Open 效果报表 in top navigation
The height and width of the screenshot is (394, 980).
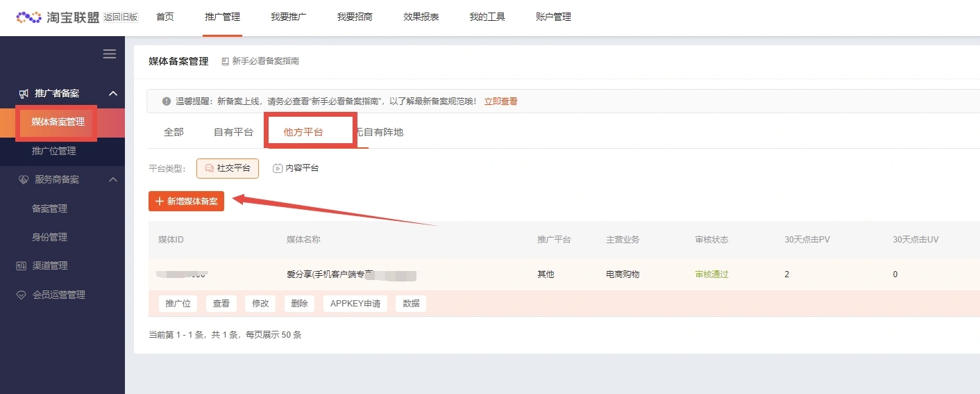pos(421,17)
